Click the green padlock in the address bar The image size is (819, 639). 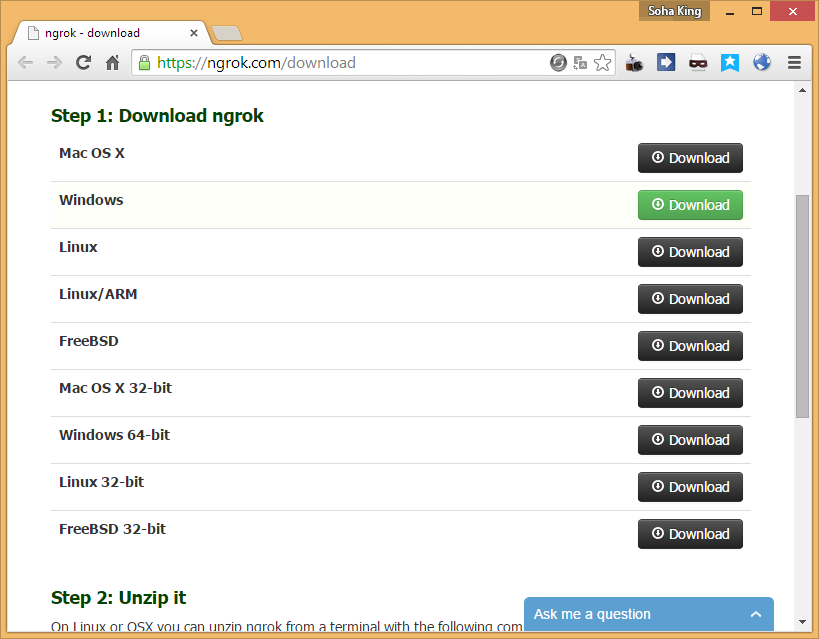point(144,63)
